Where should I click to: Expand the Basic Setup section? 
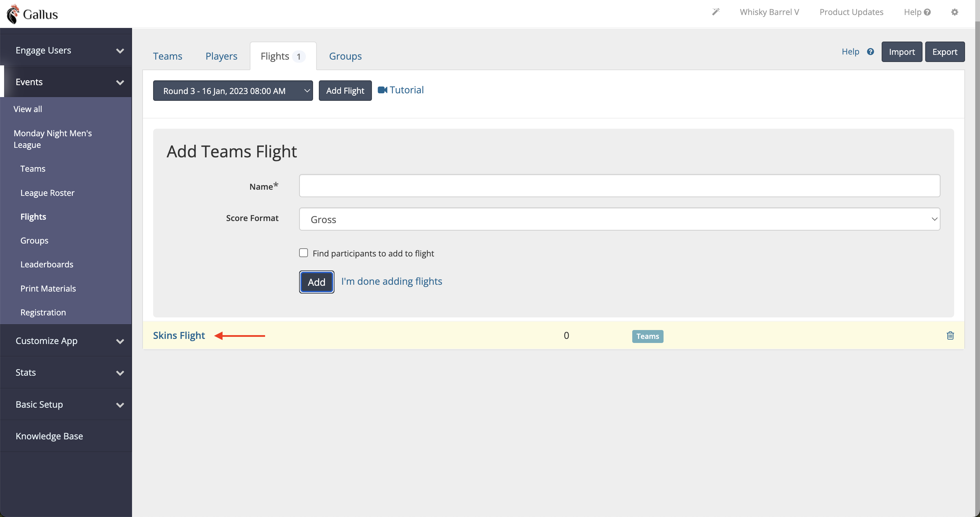click(66, 404)
